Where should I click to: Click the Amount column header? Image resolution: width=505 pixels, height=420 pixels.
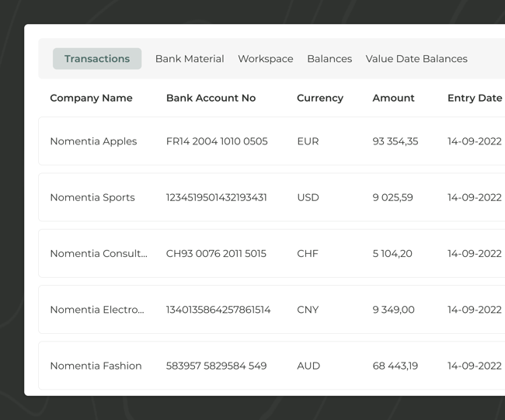pos(393,98)
